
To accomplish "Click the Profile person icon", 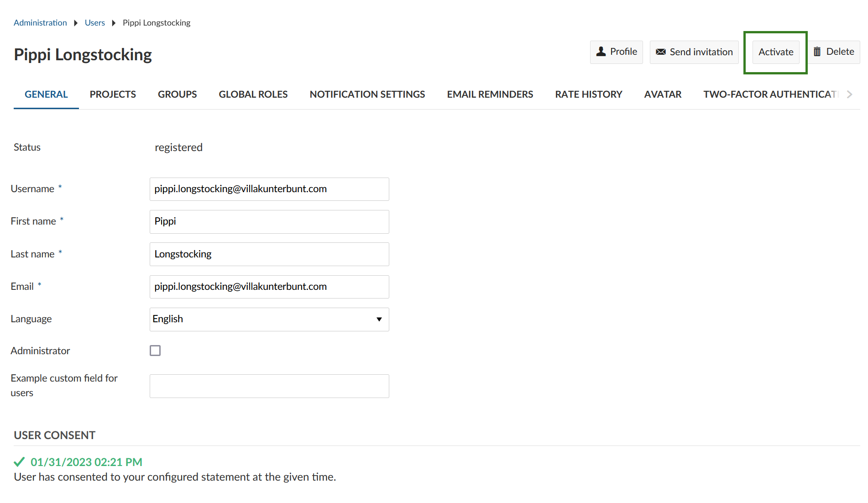I will [x=601, y=52].
